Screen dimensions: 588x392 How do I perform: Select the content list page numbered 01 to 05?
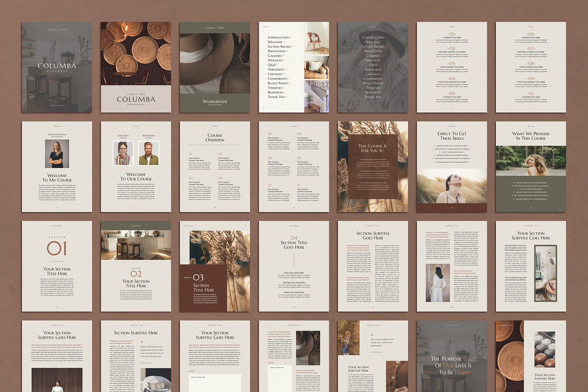[452, 67]
